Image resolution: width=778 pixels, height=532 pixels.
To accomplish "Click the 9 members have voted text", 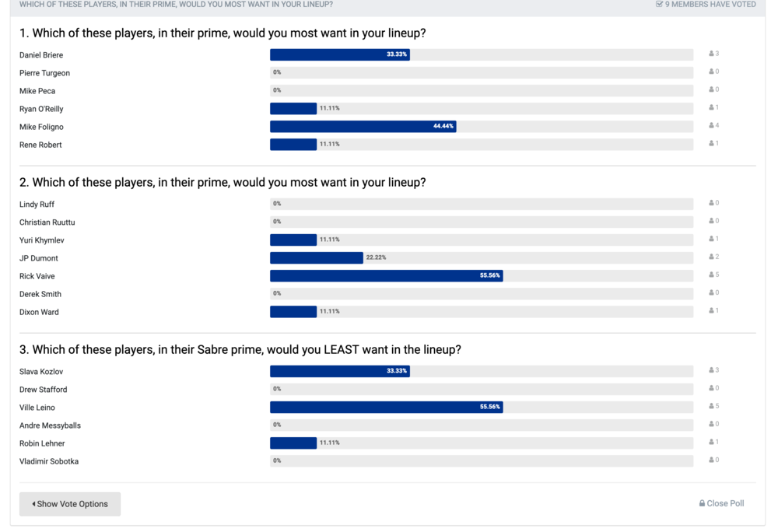I will (x=710, y=4).
